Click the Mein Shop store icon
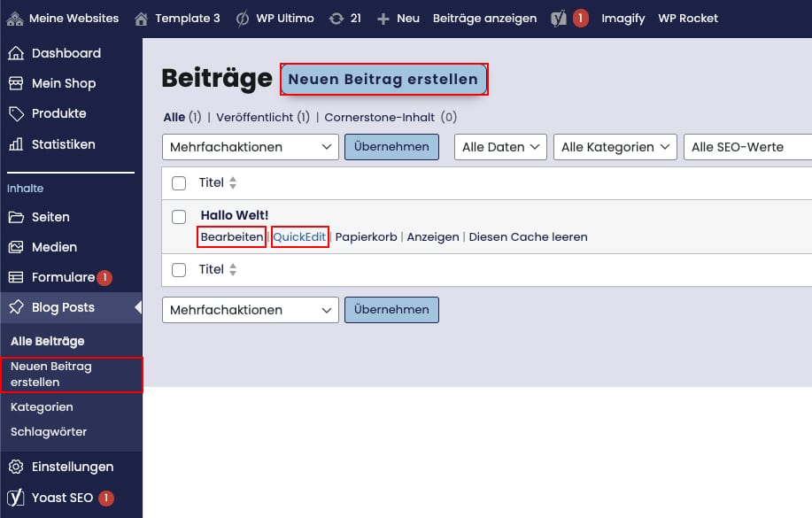Viewport: 812px width, 518px height. [16, 83]
